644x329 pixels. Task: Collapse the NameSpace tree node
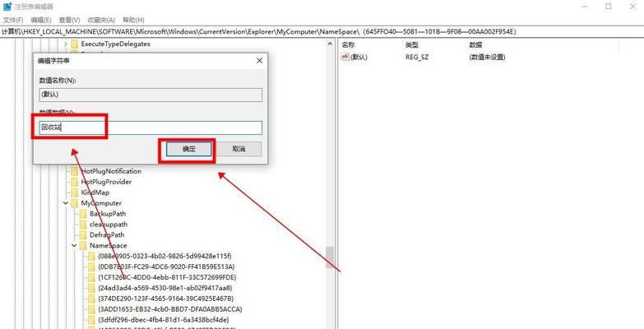[x=74, y=246]
